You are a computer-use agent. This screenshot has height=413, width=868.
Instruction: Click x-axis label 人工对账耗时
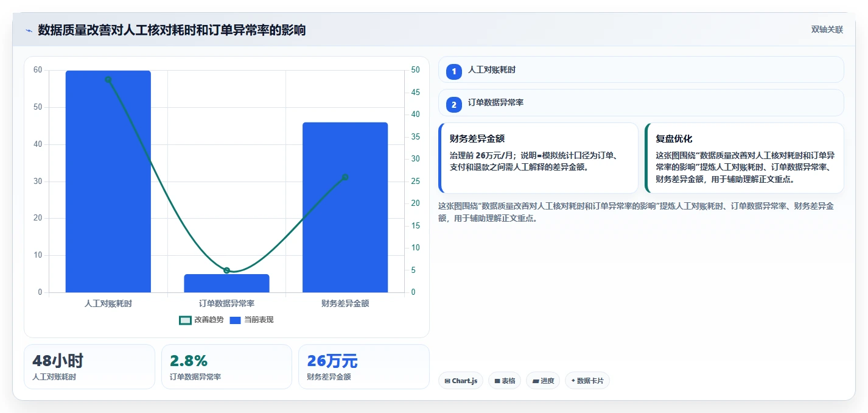click(108, 303)
